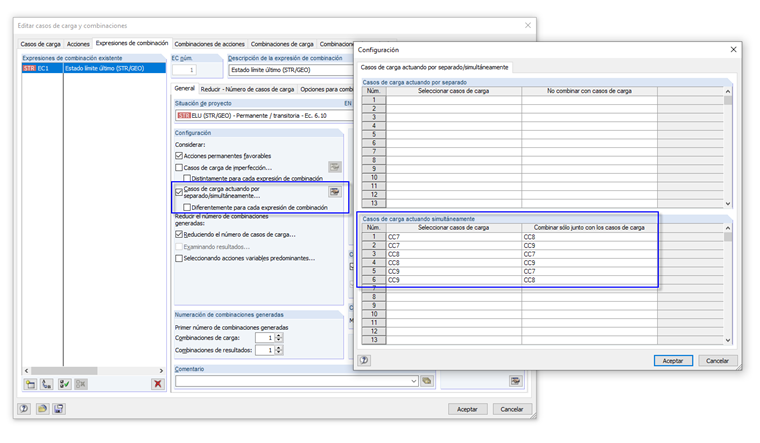Enable Seleccionando acciones variables predominantes checkbox
Screen dimensions: 760x443
click(x=179, y=258)
